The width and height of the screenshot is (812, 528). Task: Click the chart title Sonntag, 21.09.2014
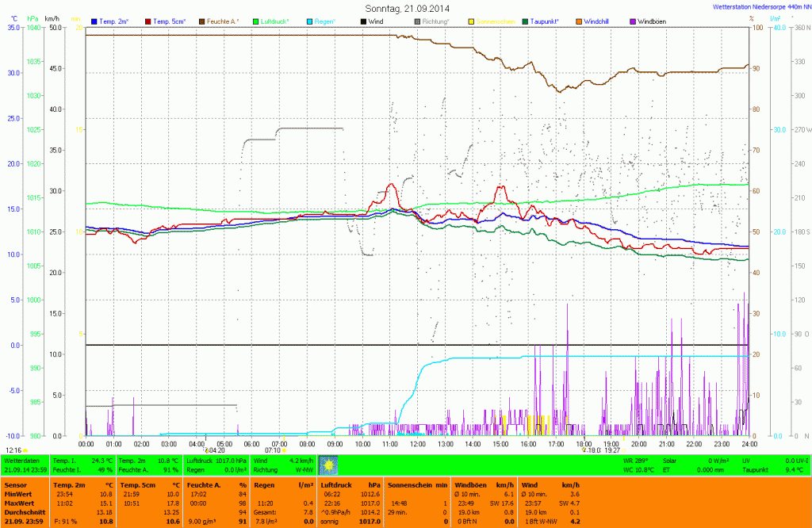coord(406,8)
